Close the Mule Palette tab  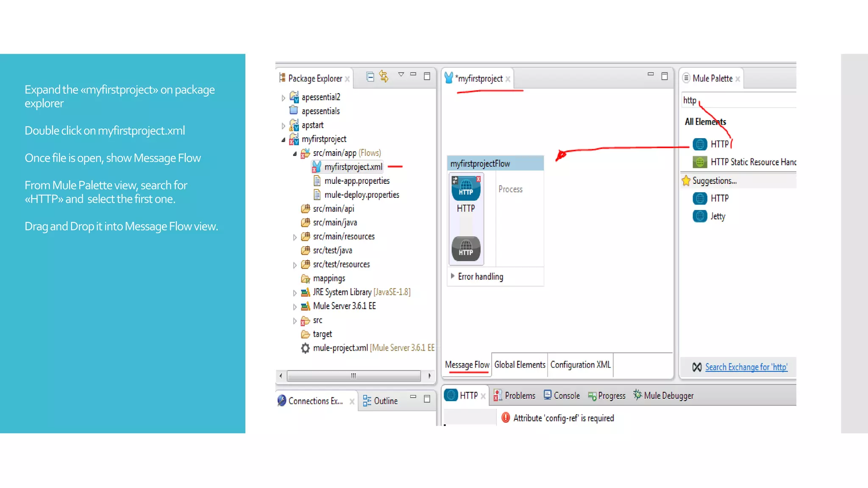(738, 79)
